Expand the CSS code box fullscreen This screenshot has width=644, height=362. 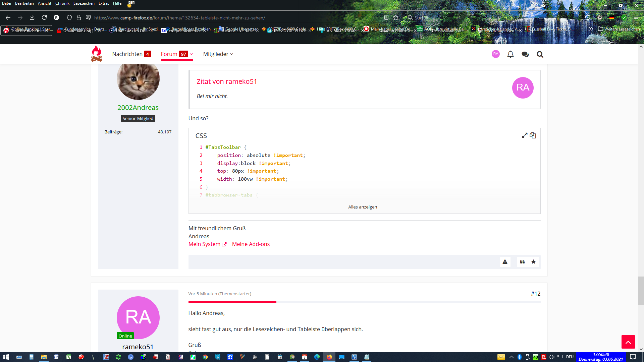pos(525,135)
